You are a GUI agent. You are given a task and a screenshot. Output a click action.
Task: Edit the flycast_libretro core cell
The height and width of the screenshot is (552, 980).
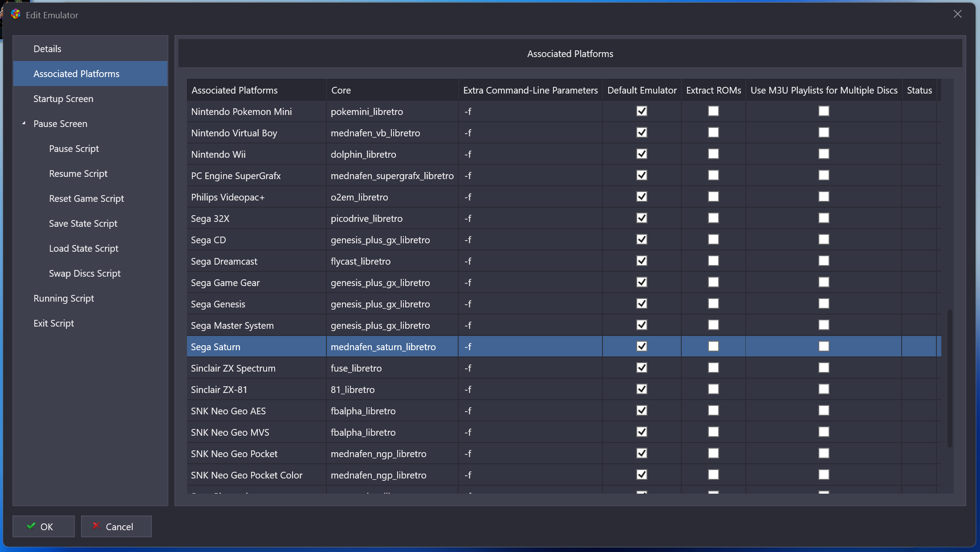[392, 261]
